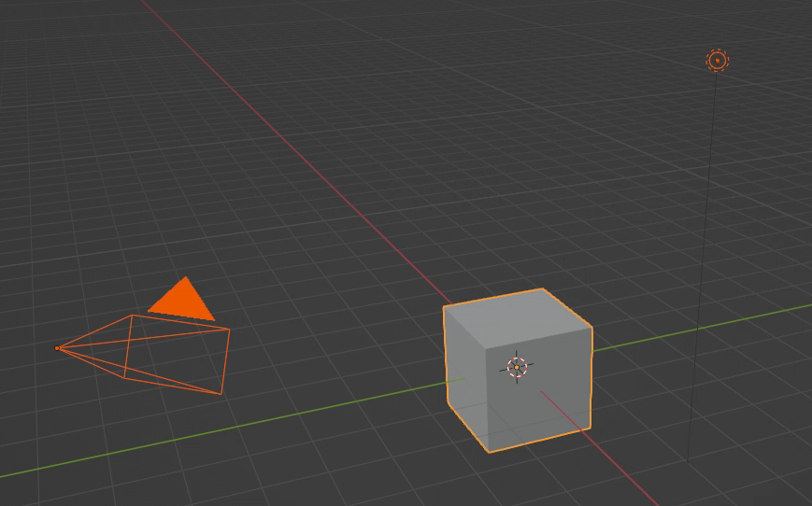812x506 pixels.
Task: Select the point light object
Action: [718, 61]
